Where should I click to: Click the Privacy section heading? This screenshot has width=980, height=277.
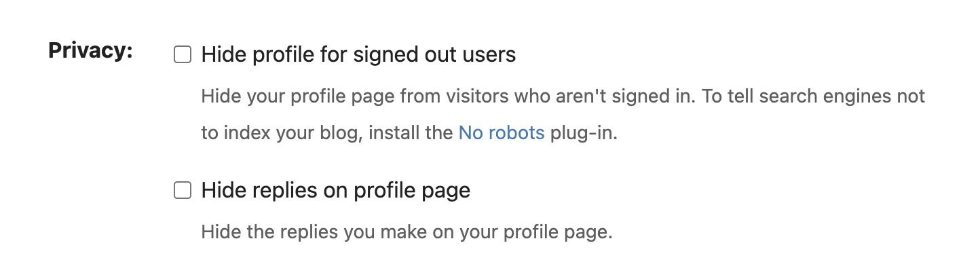click(x=90, y=51)
